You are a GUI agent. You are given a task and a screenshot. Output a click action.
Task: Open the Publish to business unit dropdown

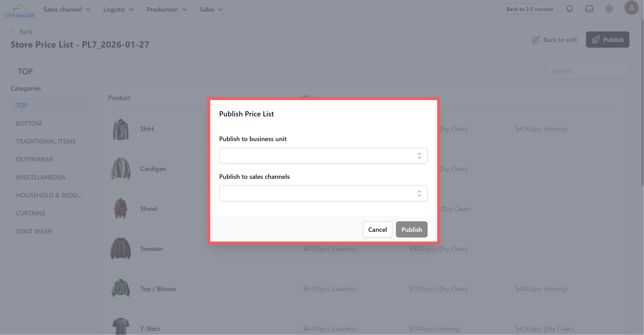(323, 156)
